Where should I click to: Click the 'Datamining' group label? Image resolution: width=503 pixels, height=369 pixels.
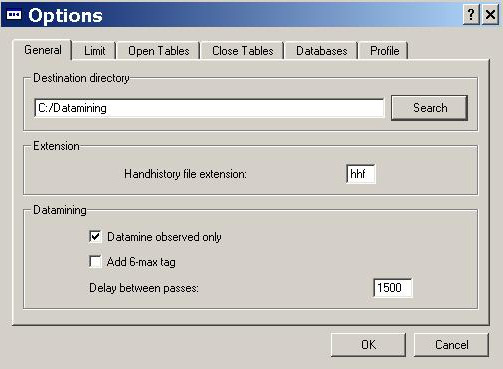point(60,210)
